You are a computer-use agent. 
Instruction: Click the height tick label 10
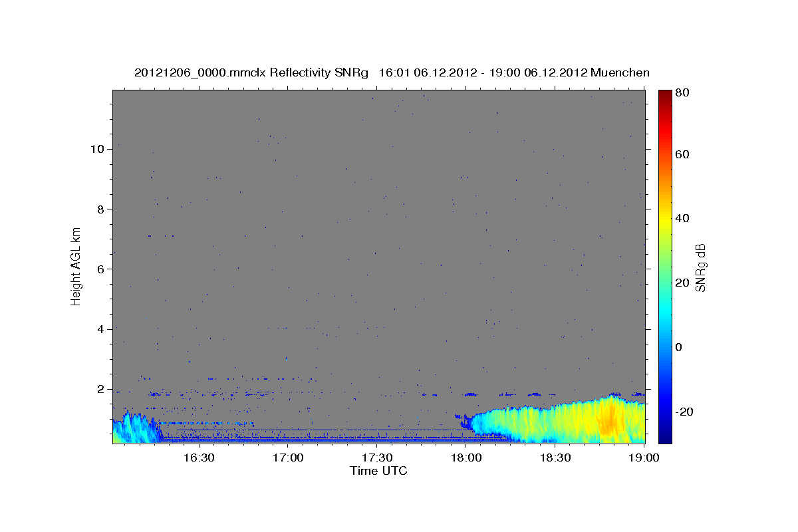(x=97, y=149)
